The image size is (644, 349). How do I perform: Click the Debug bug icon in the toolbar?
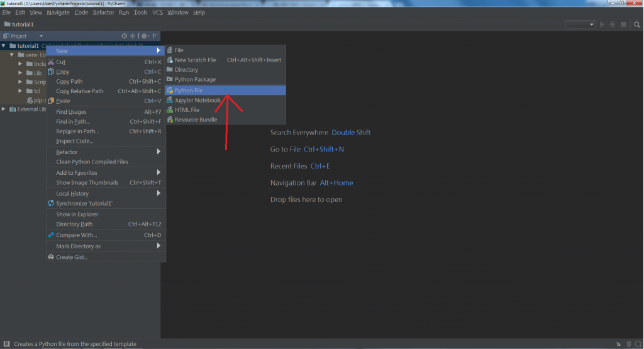coord(613,25)
